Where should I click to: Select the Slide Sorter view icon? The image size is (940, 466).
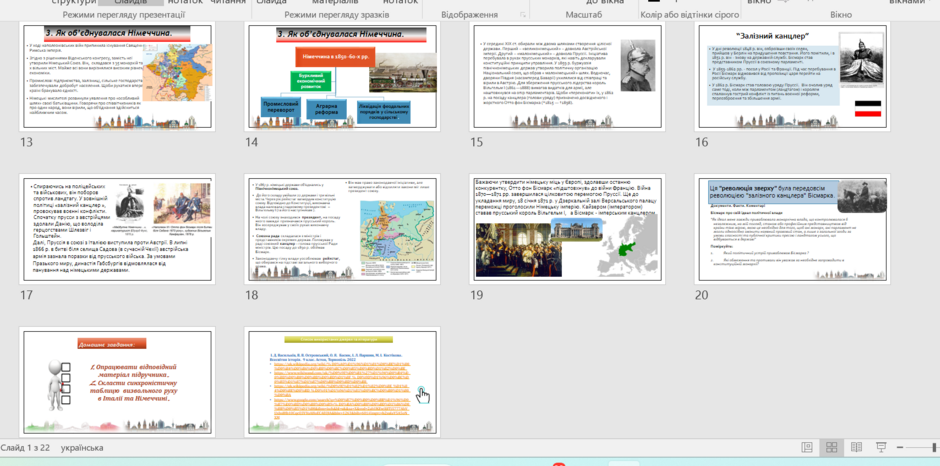(x=831, y=447)
